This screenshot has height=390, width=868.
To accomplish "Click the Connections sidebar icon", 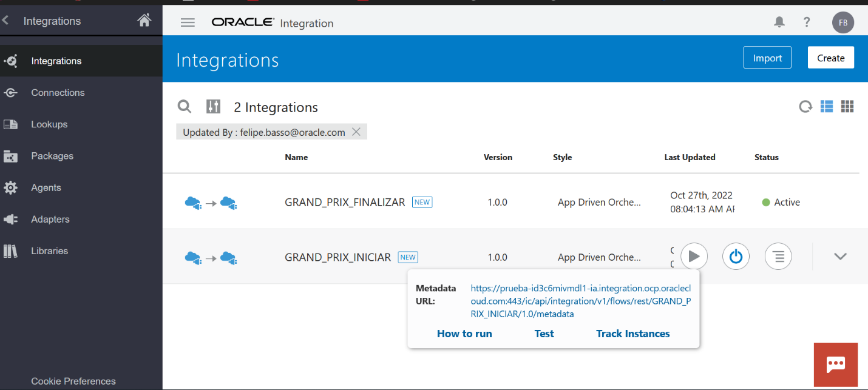I will 10,93.
